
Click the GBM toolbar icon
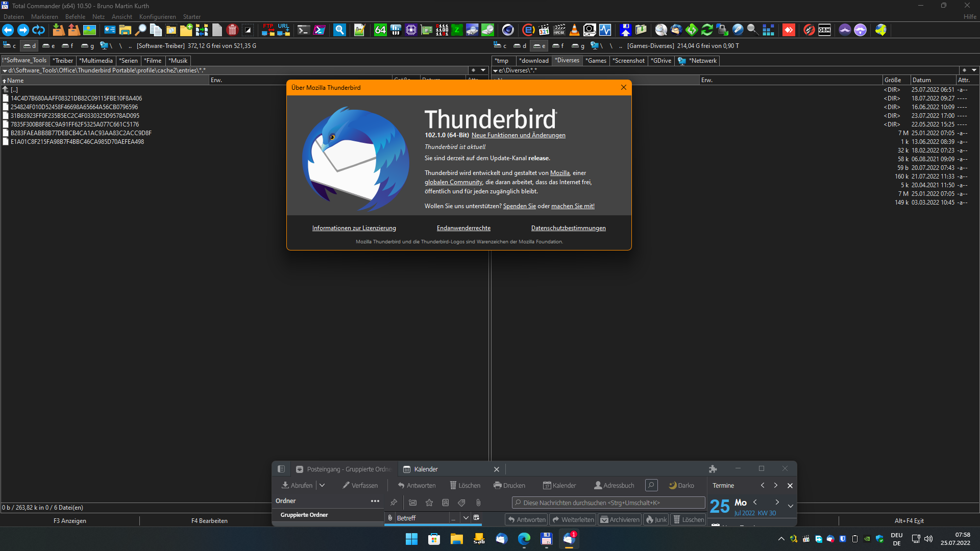click(x=824, y=30)
